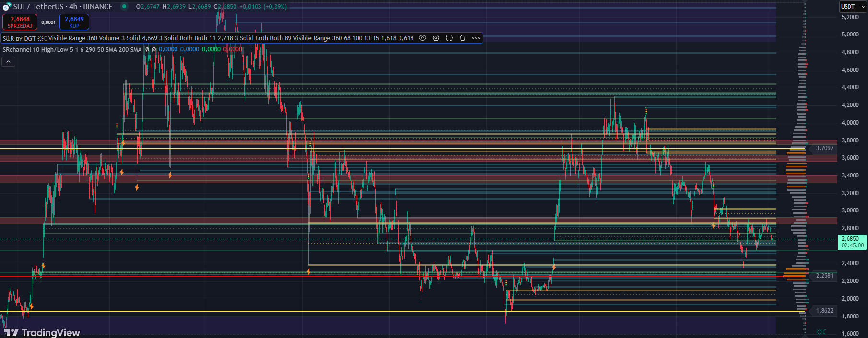Select the SRchannel indicator legend row
868x338 pixels.
pyautogui.click(x=72, y=49)
